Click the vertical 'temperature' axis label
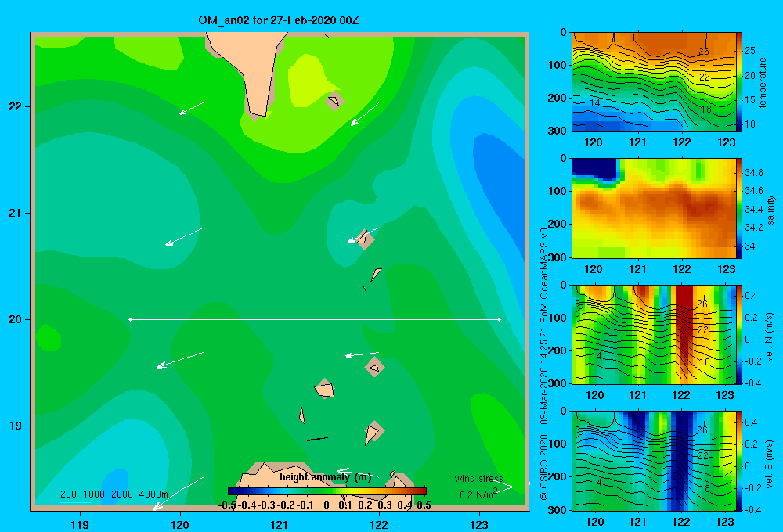The image size is (783, 532). [762, 82]
